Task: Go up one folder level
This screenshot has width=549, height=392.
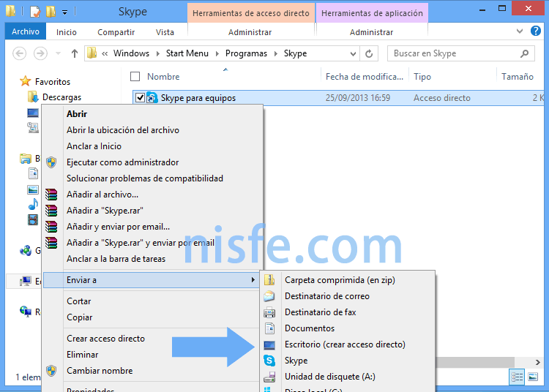Action: (74, 53)
